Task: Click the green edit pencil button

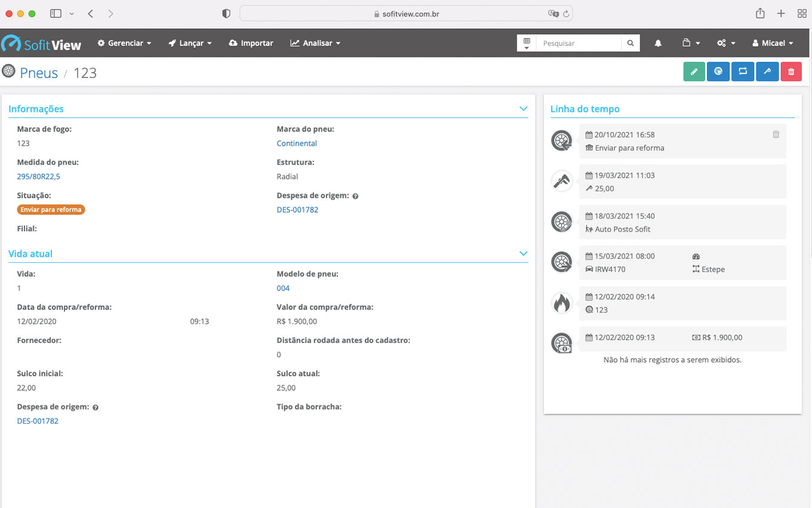Action: [x=694, y=72]
